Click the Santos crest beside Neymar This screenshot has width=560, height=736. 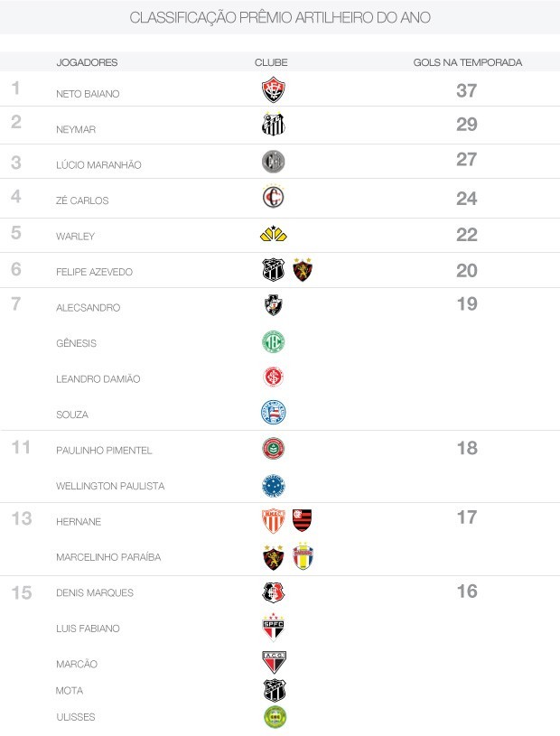[x=273, y=126]
